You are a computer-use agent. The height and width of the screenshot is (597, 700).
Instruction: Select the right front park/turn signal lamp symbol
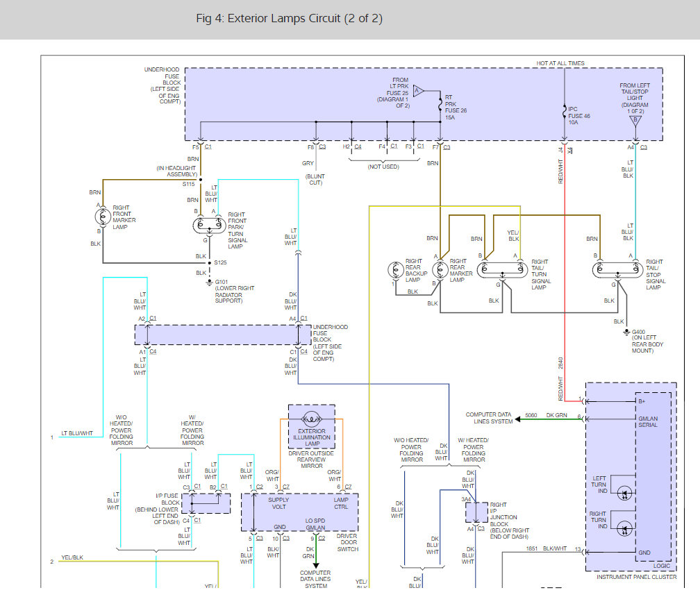(x=209, y=225)
